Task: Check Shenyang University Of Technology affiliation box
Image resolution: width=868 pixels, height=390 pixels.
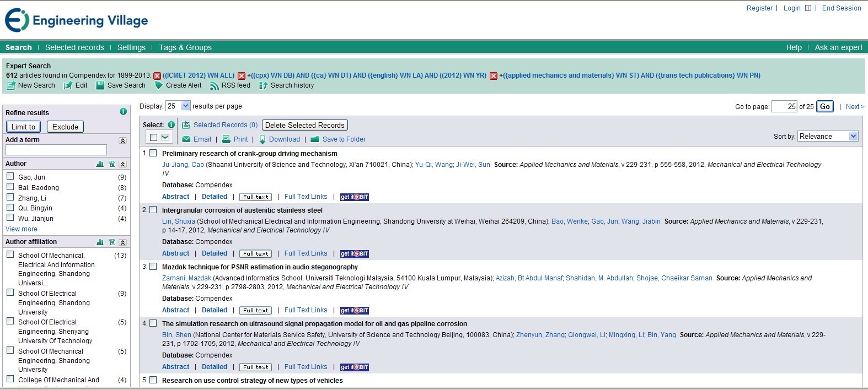Action: coord(10,321)
